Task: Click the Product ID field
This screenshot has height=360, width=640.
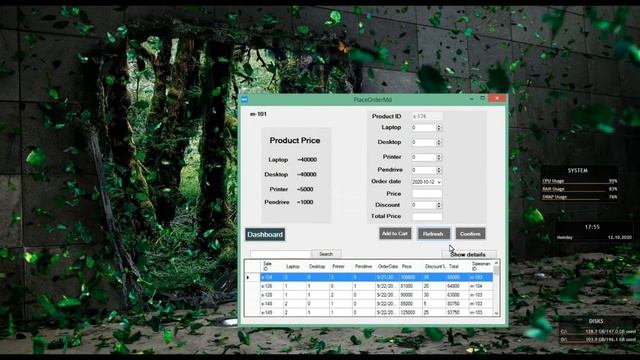Action: (427, 116)
